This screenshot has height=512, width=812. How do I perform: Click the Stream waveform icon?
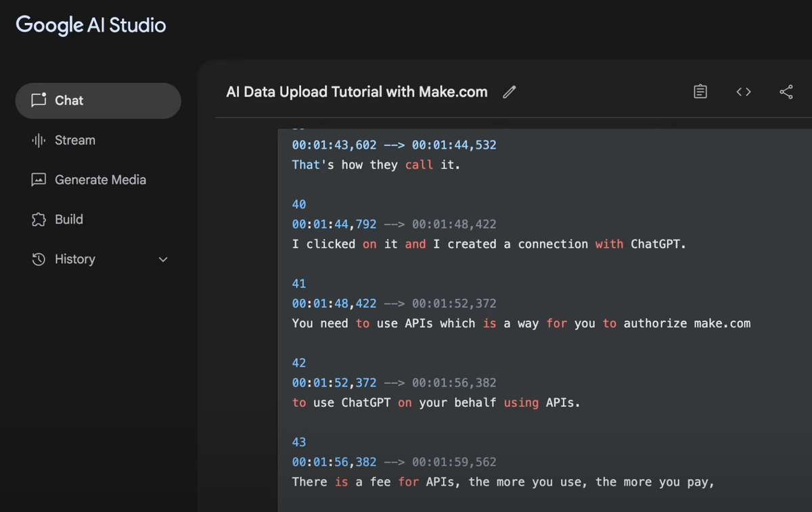click(x=39, y=140)
